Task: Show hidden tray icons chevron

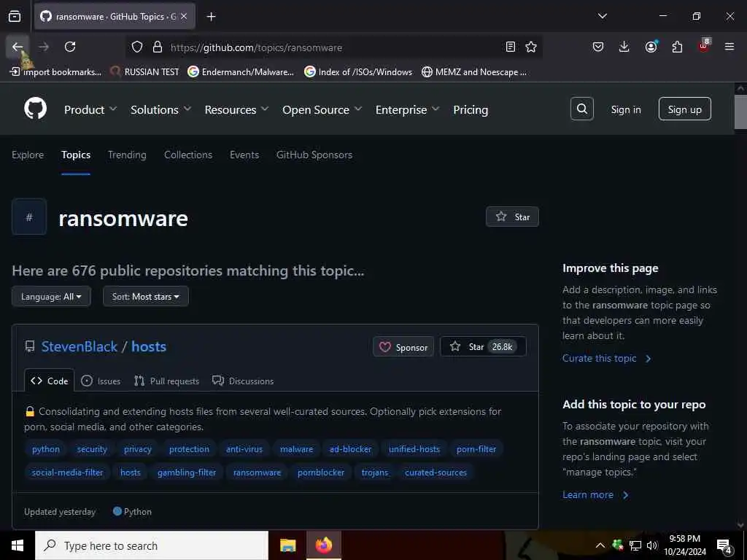Action: [x=600, y=545]
